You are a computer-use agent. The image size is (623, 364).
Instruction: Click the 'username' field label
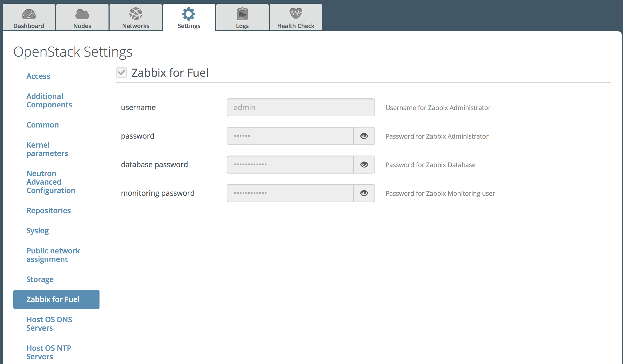click(x=138, y=107)
